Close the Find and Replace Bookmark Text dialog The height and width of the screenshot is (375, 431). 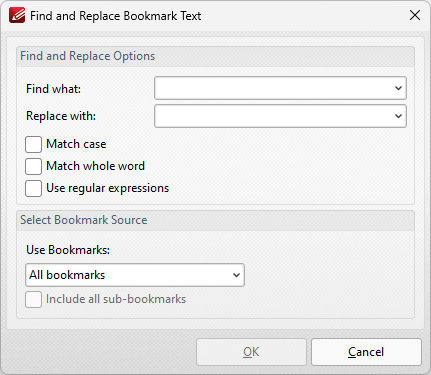(415, 15)
